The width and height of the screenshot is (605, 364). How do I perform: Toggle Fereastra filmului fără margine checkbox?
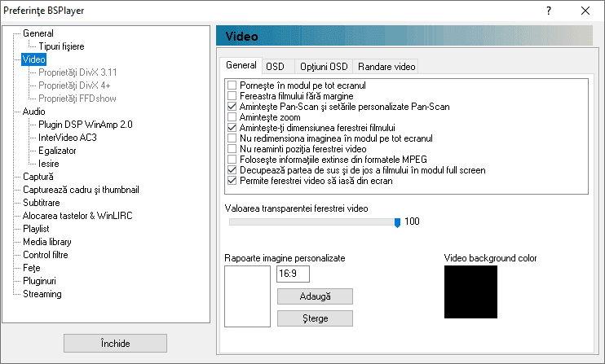232,95
